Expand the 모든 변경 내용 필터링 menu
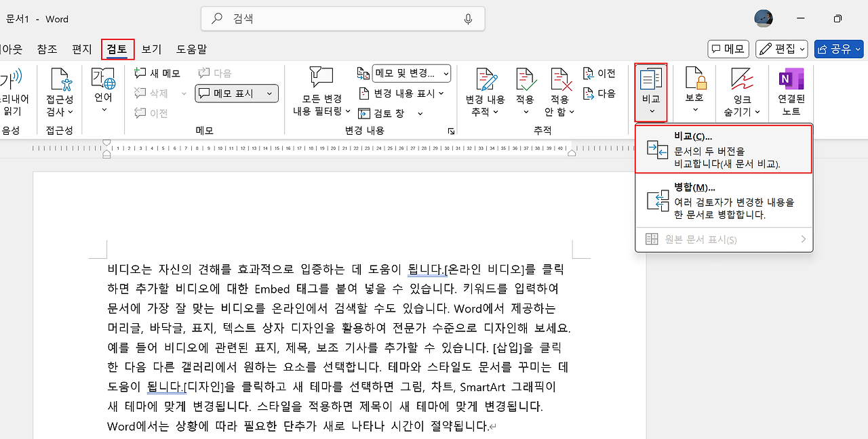Viewport: 868px width, 439px height. tap(348, 111)
